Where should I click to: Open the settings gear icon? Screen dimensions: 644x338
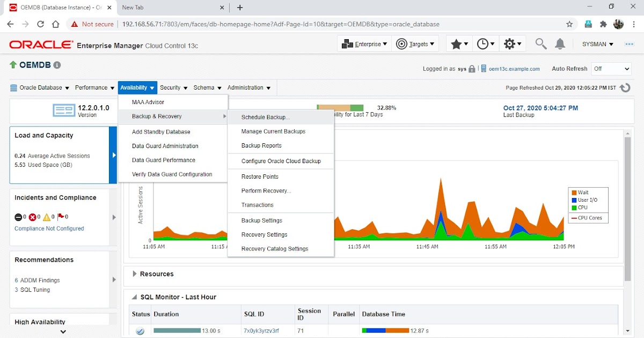(510, 43)
